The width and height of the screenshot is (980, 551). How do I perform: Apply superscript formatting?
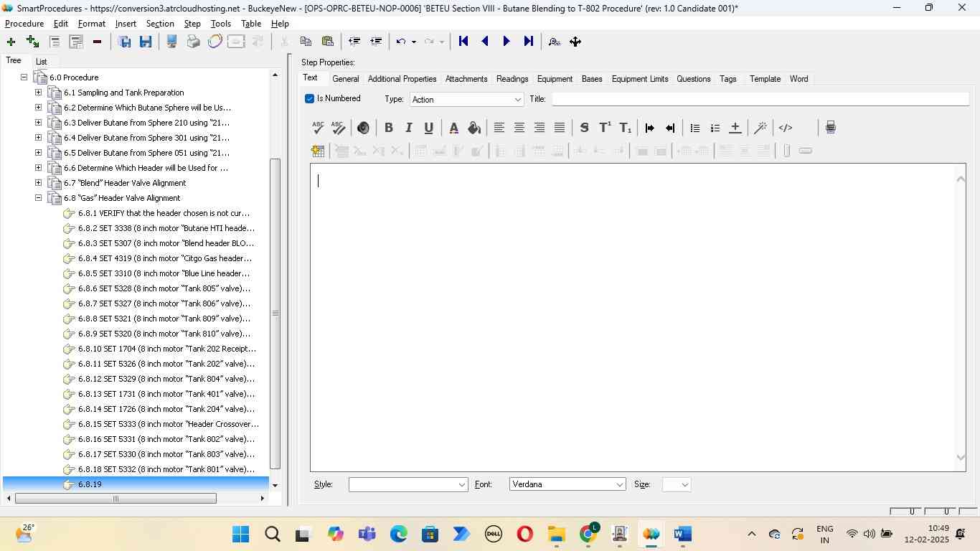605,128
